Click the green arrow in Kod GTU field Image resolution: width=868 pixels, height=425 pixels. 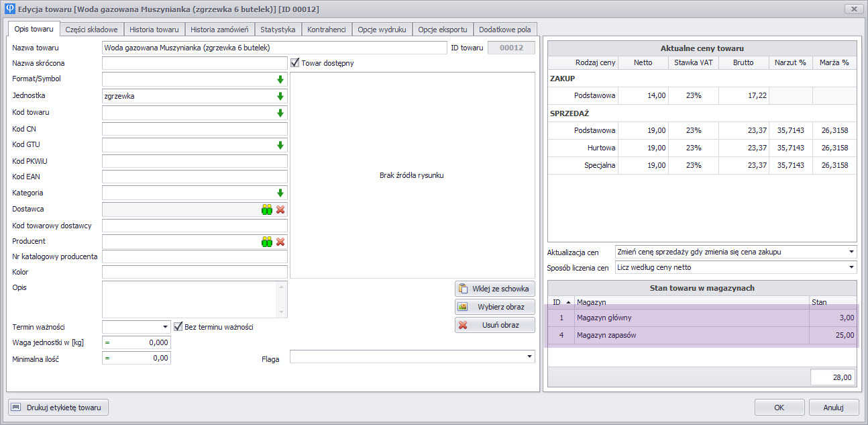[280, 145]
